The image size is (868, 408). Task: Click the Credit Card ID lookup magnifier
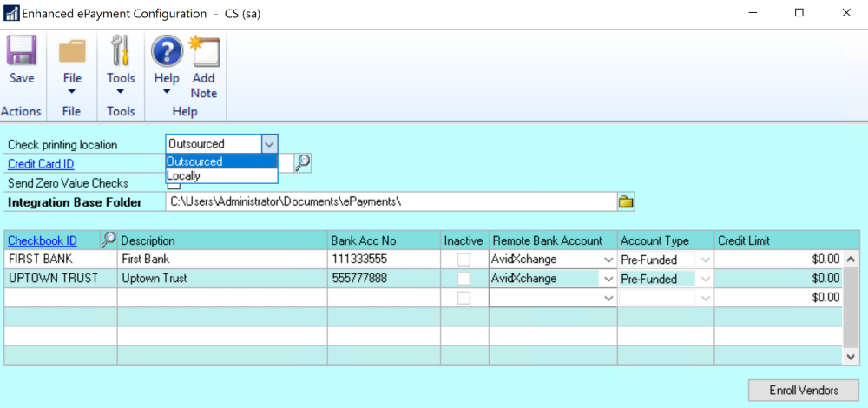pyautogui.click(x=302, y=162)
